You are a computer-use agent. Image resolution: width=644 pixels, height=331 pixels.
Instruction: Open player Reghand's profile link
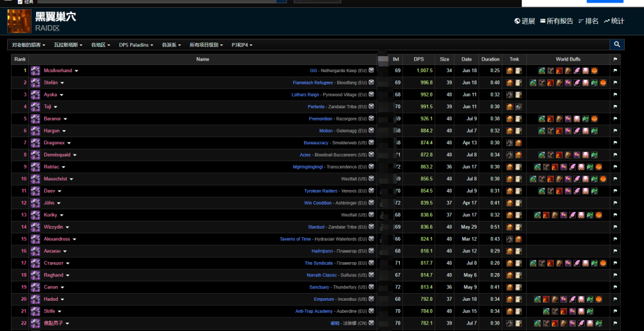[x=53, y=275]
